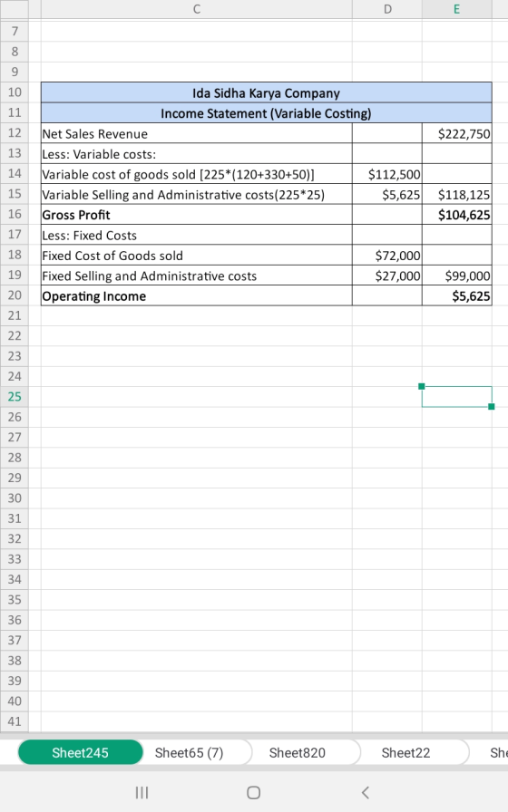Select row 25 header
508x812 pixels.
[x=15, y=397]
